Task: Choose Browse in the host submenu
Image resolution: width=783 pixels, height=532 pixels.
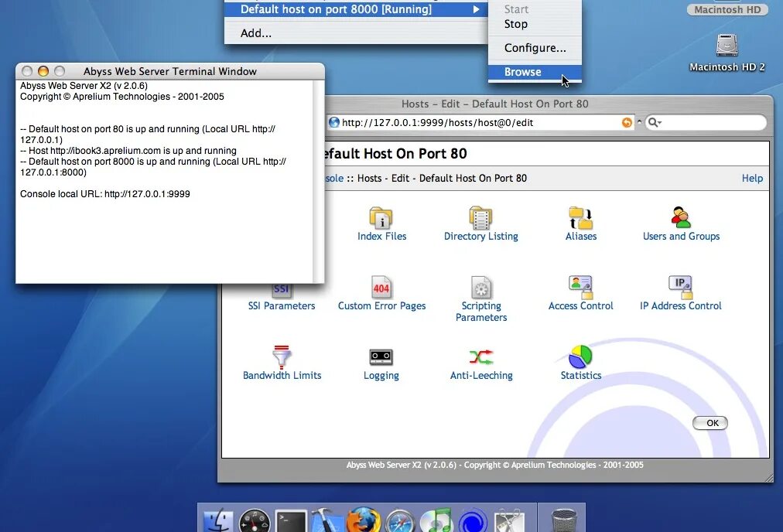Action: pos(535,72)
